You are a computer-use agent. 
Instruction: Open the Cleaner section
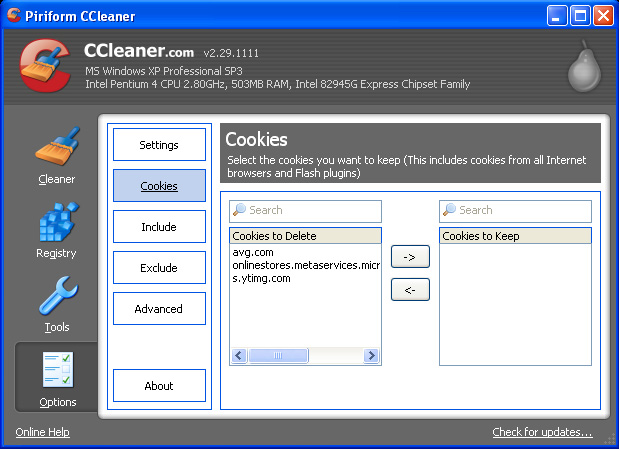(x=57, y=156)
